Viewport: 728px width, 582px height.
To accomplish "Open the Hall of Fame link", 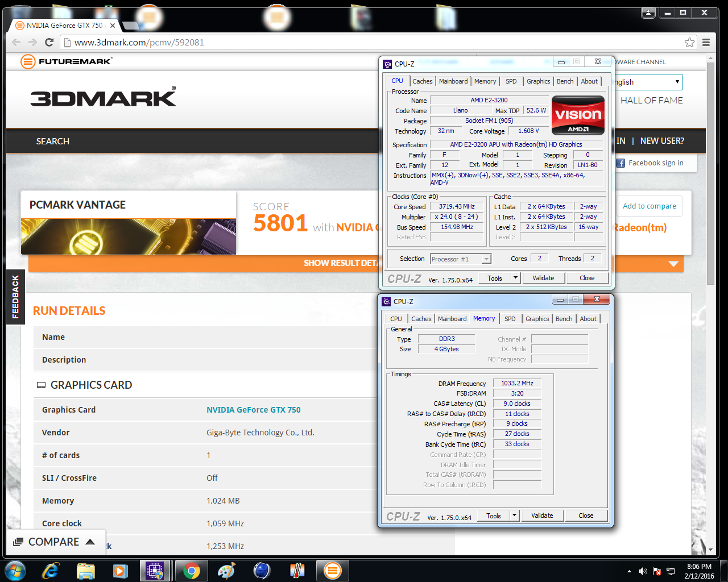I will [652, 101].
